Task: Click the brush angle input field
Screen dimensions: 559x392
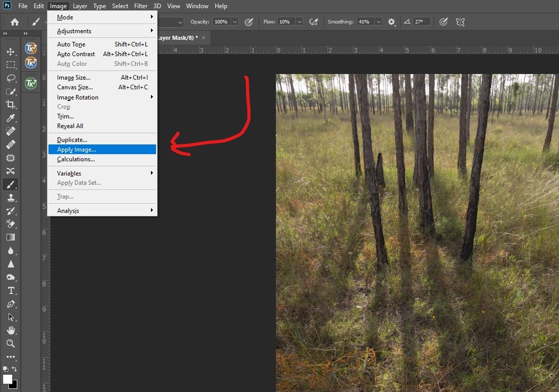Action: [421, 22]
